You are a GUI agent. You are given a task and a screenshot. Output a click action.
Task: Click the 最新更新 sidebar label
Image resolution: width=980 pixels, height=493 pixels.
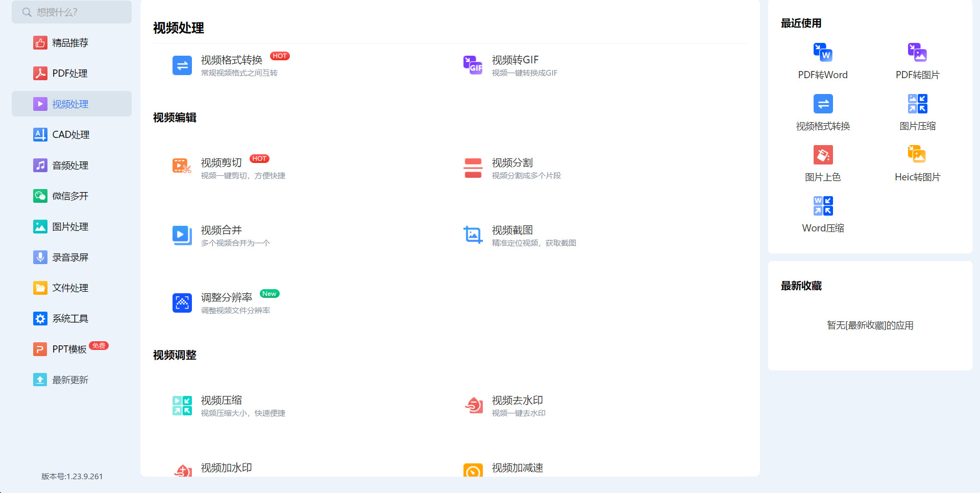(70, 380)
